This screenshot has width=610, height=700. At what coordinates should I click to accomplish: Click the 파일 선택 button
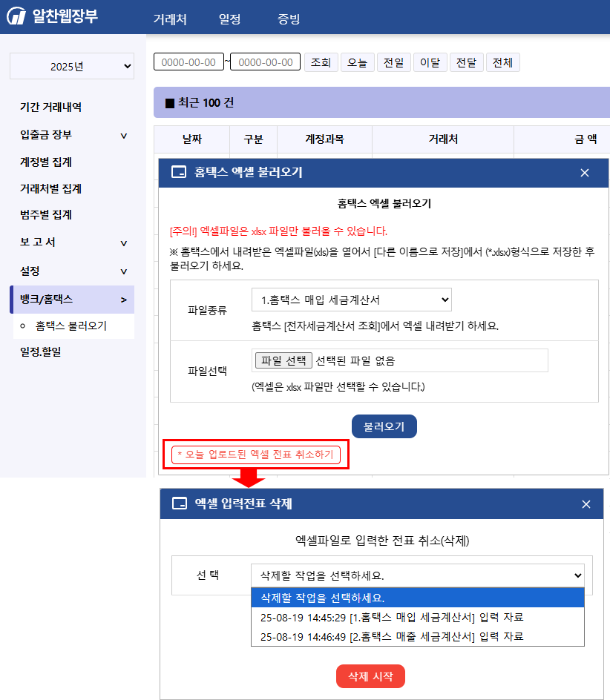point(283,360)
